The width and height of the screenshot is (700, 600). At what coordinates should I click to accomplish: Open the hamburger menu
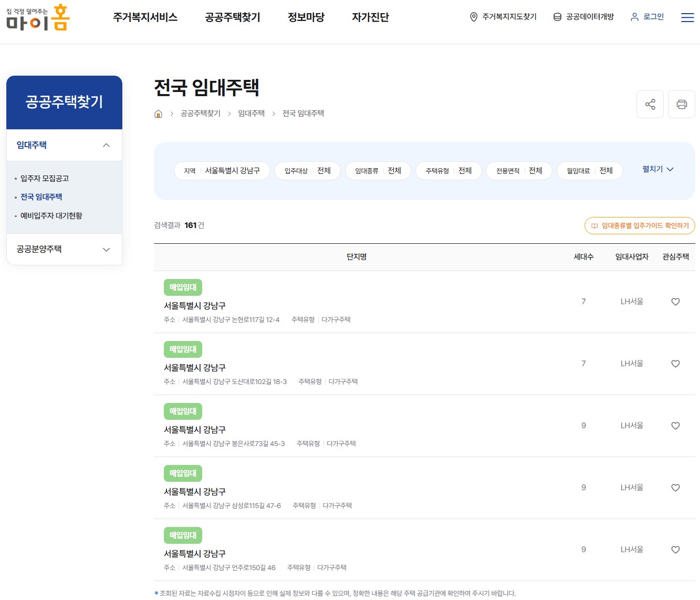point(687,17)
